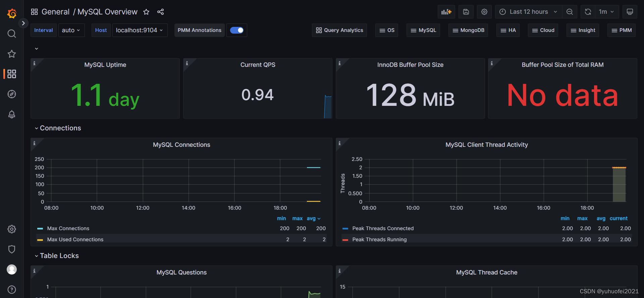Screen dimensions: 644x298
Task: Open MySQL Client Thread Activity title menu
Action: tap(487, 145)
